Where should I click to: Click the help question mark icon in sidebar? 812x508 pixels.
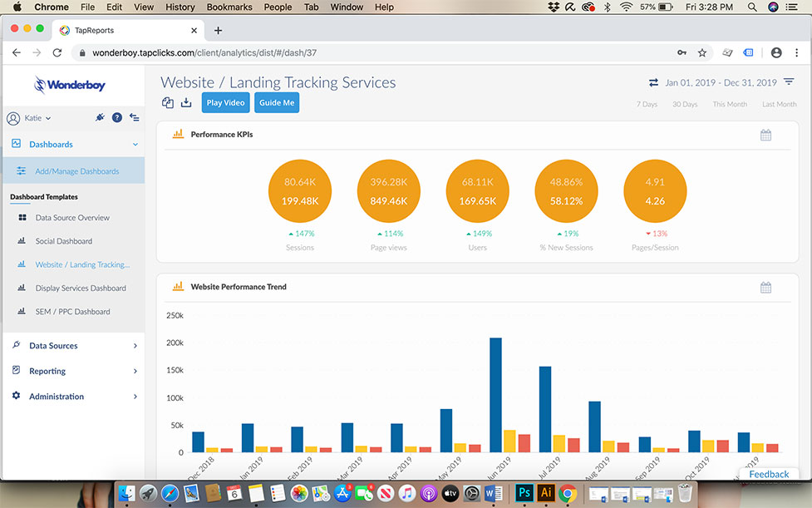pos(116,117)
